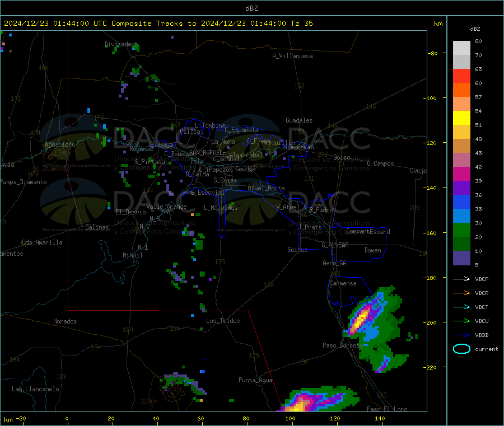Click the El_Desvio location label

(130, 212)
